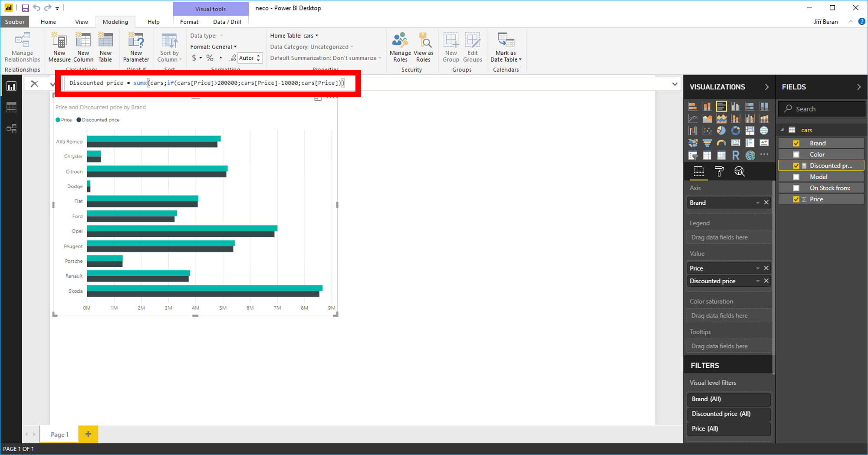Open the Price value field dropdown

click(x=758, y=268)
